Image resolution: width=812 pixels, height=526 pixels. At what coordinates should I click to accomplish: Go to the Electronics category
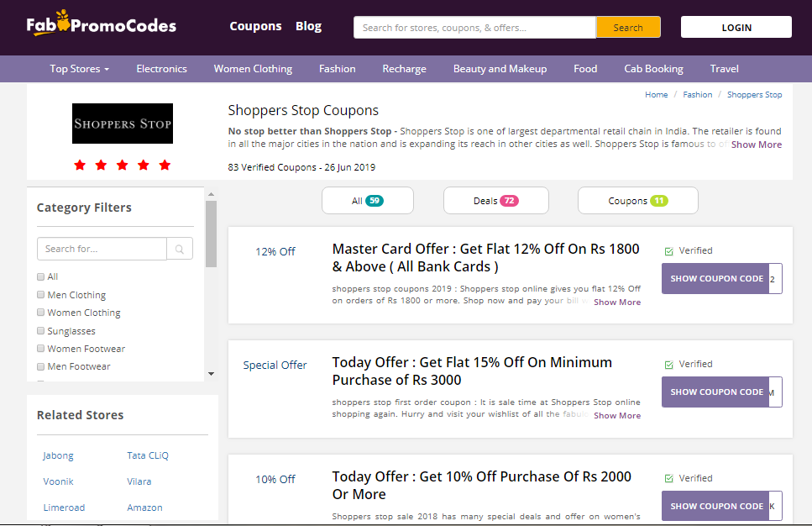coord(161,68)
